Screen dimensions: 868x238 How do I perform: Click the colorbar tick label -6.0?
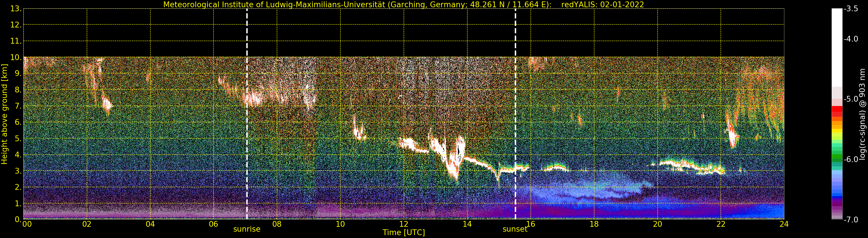pos(851,159)
